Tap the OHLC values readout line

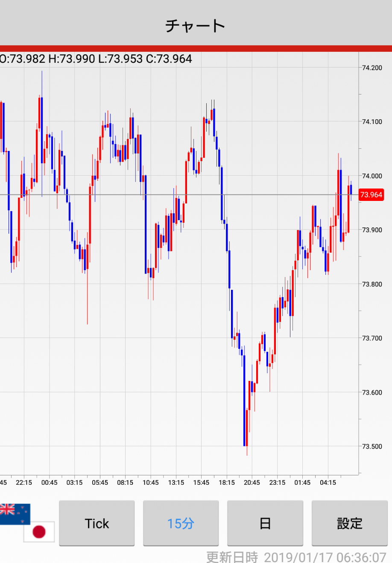(x=96, y=59)
